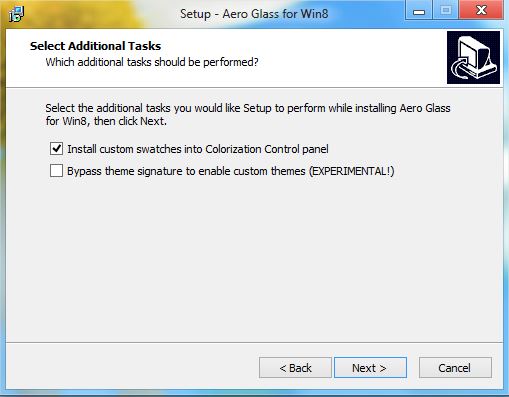Proceed with the 'Next >' button
Screen dimensions: 509x397
pyautogui.click(x=370, y=368)
